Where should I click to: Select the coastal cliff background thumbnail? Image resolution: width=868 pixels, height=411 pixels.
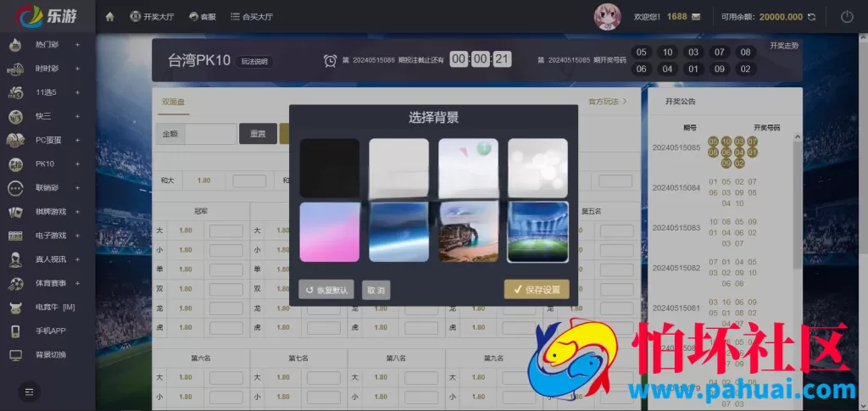[468, 232]
